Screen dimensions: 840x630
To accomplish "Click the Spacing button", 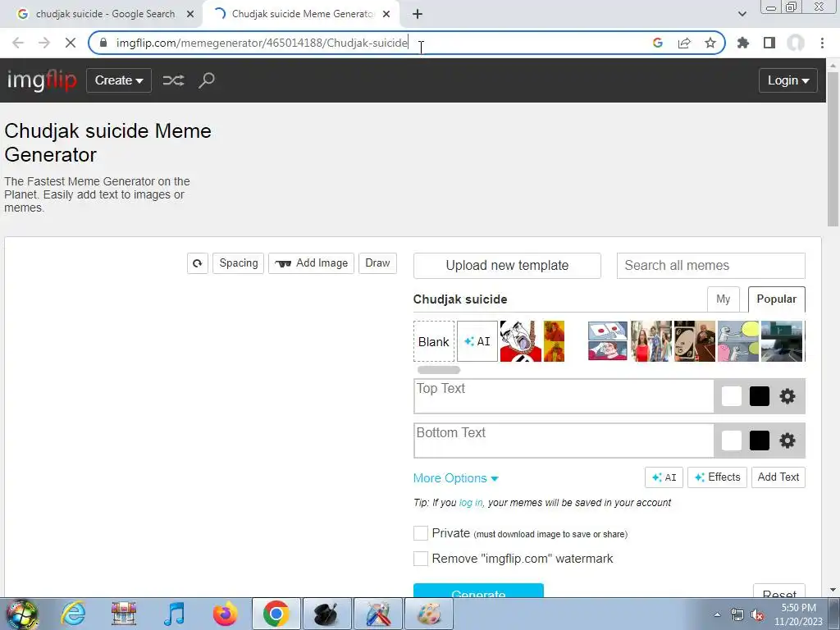I will click(239, 263).
